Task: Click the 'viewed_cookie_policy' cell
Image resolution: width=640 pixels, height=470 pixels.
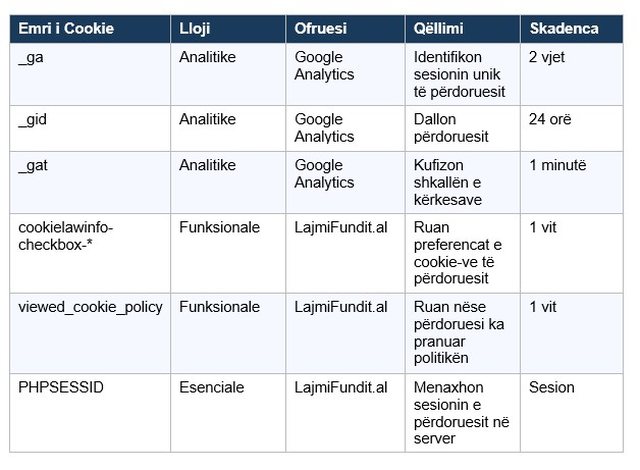Action: click(90, 333)
